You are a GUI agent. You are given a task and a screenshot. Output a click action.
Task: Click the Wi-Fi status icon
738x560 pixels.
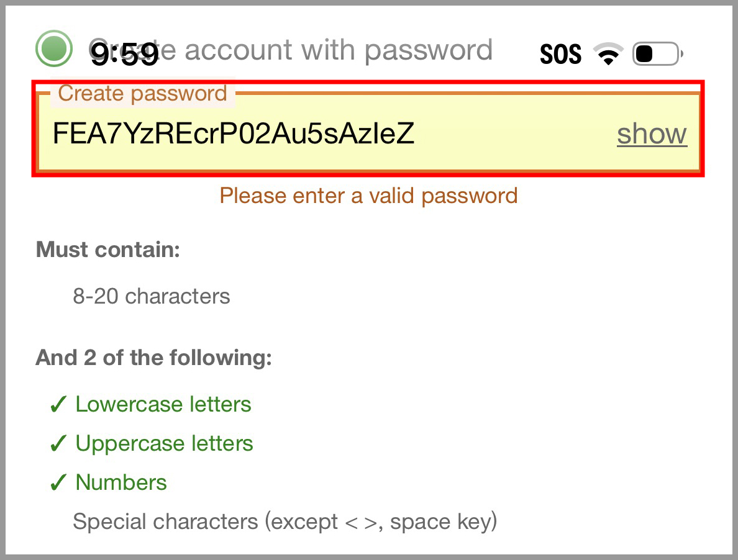point(609,55)
